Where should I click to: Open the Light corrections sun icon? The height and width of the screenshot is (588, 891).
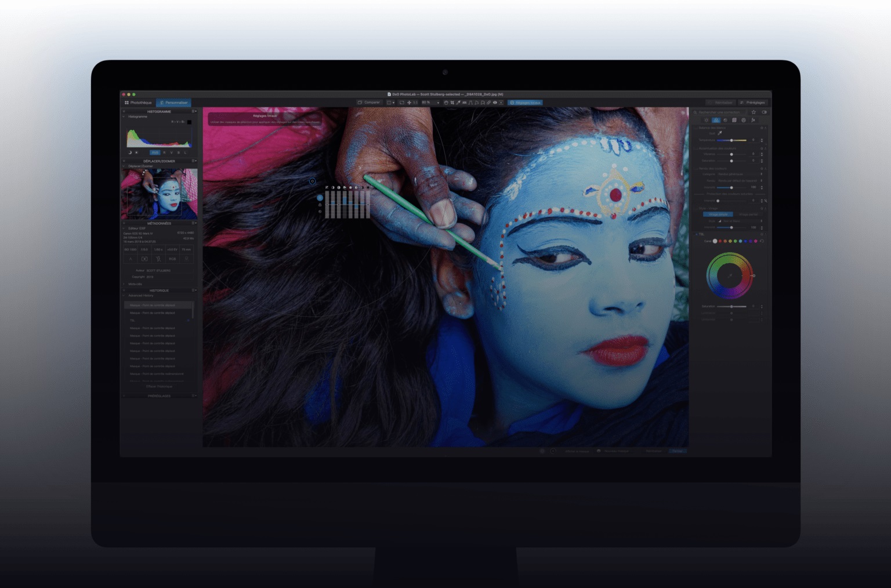tap(707, 120)
